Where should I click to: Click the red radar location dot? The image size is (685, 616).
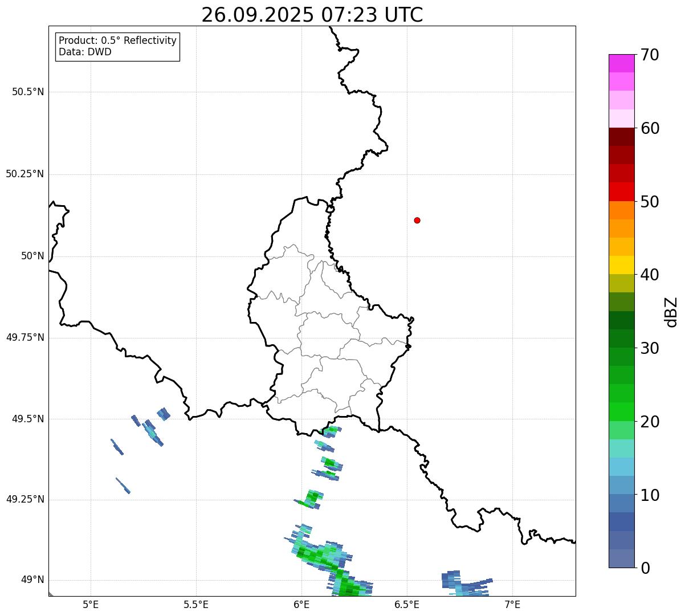(x=417, y=220)
